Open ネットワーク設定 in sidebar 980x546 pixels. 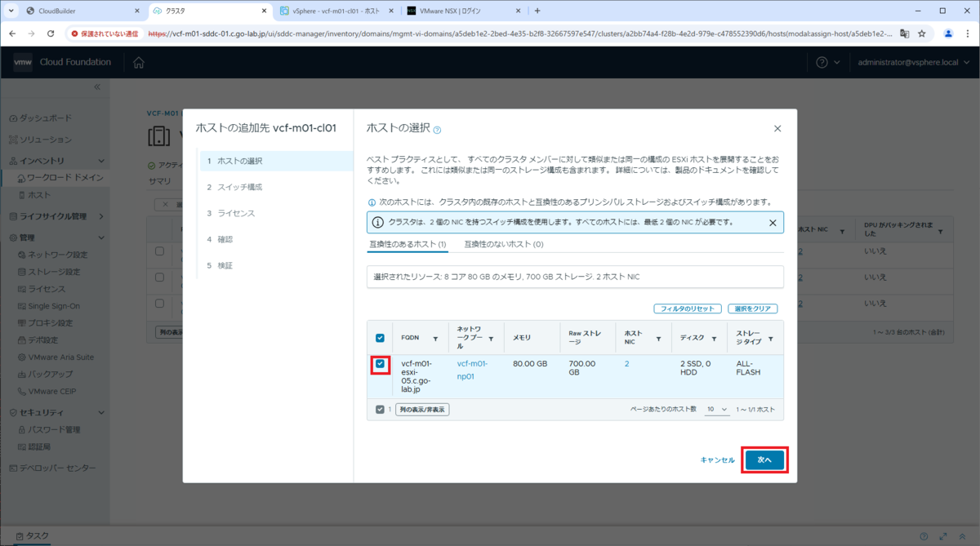[x=57, y=255]
